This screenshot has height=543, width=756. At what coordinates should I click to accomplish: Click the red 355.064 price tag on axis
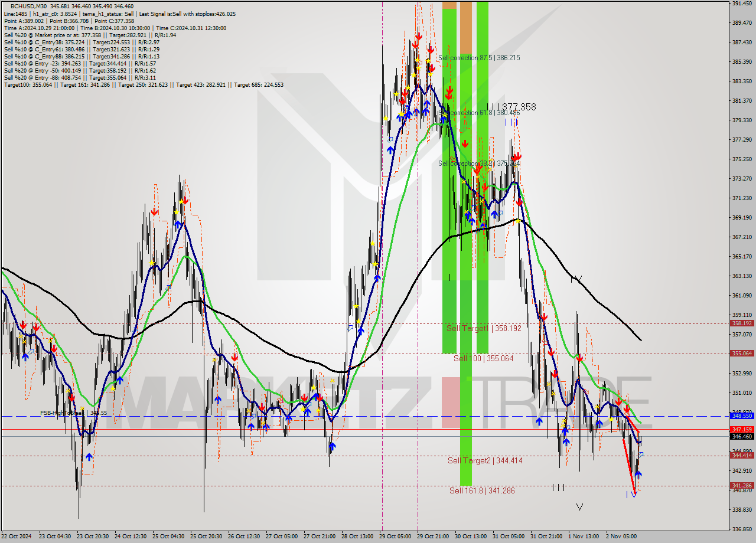[x=742, y=354]
